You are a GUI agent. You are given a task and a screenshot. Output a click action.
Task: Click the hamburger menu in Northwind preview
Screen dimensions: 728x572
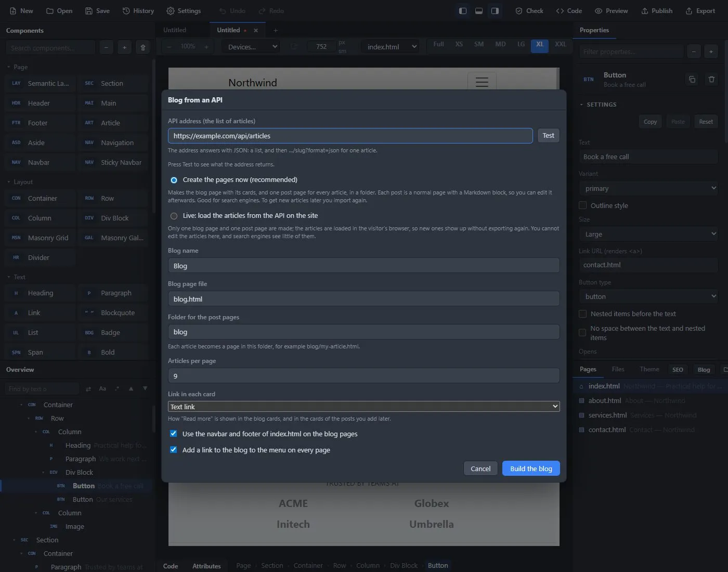click(482, 82)
